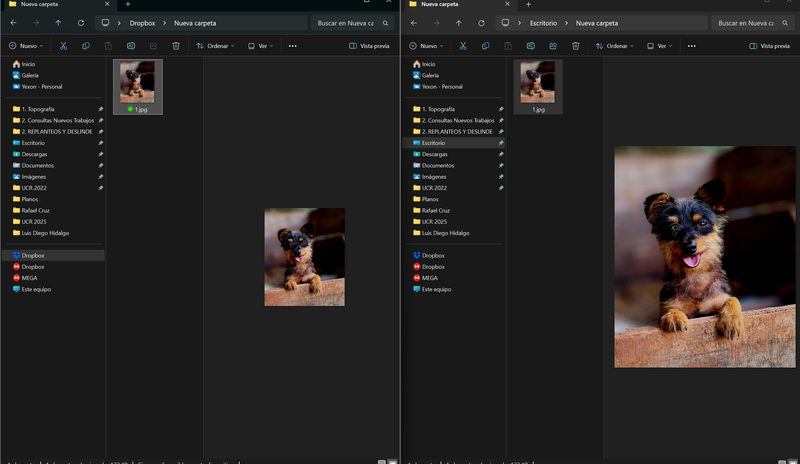
Task: Delete using trash icon in left window
Action: (x=176, y=45)
